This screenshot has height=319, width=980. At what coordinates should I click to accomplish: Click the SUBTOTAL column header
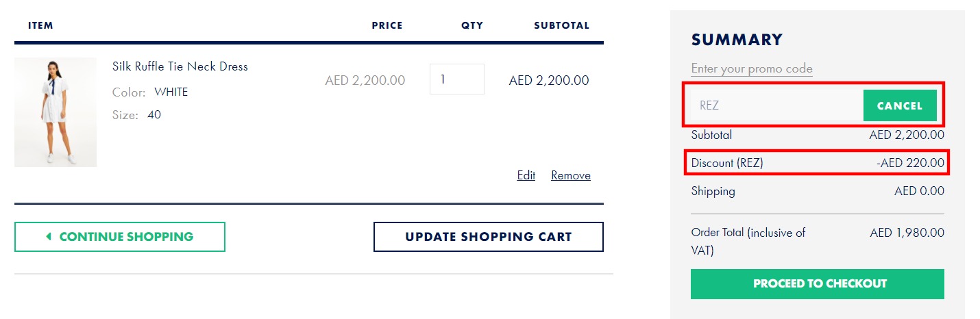561,25
